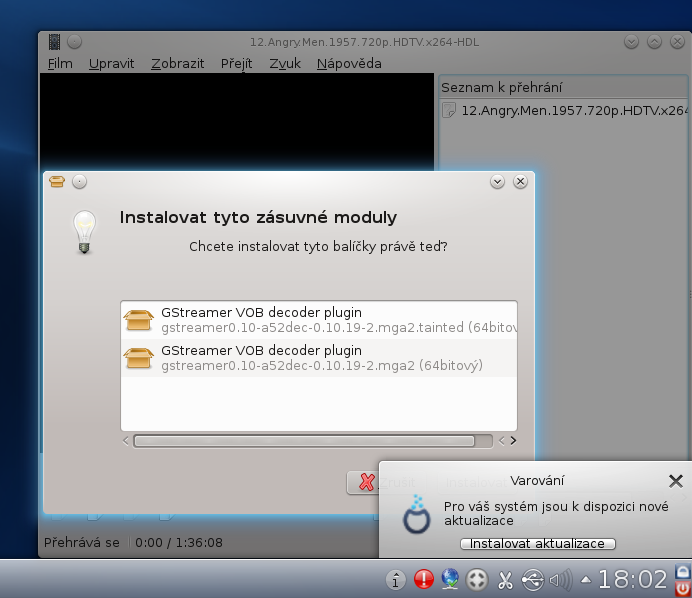
Task: Click the Zrušit cancel button
Action: pos(368,482)
